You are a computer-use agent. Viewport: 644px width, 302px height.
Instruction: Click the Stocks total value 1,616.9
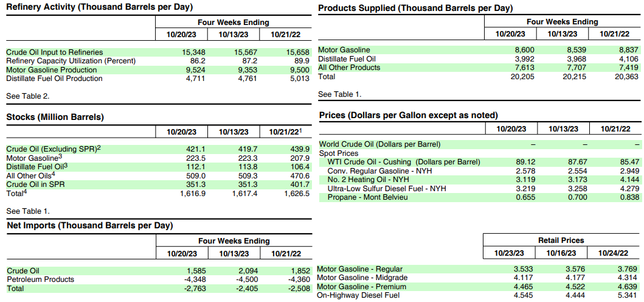click(193, 193)
